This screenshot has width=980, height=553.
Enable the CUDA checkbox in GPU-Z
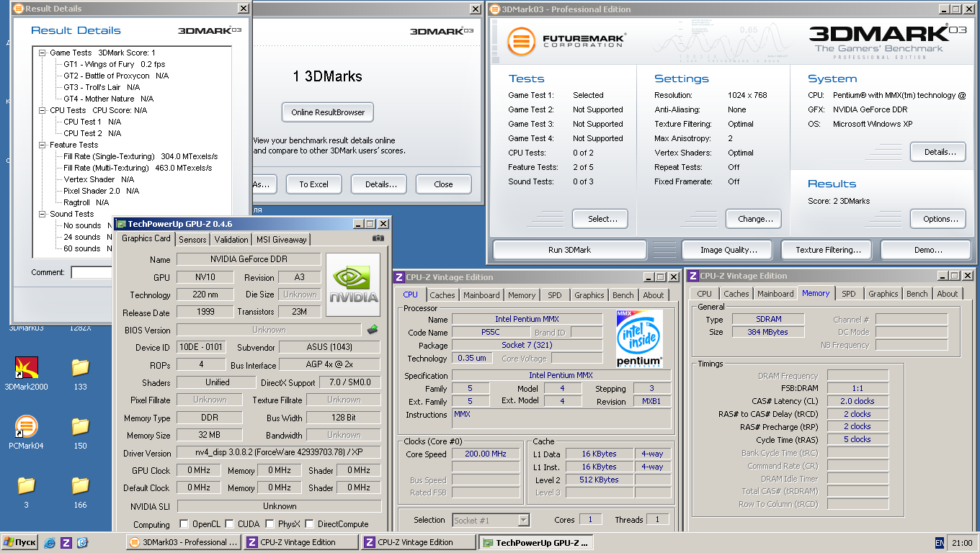230,524
